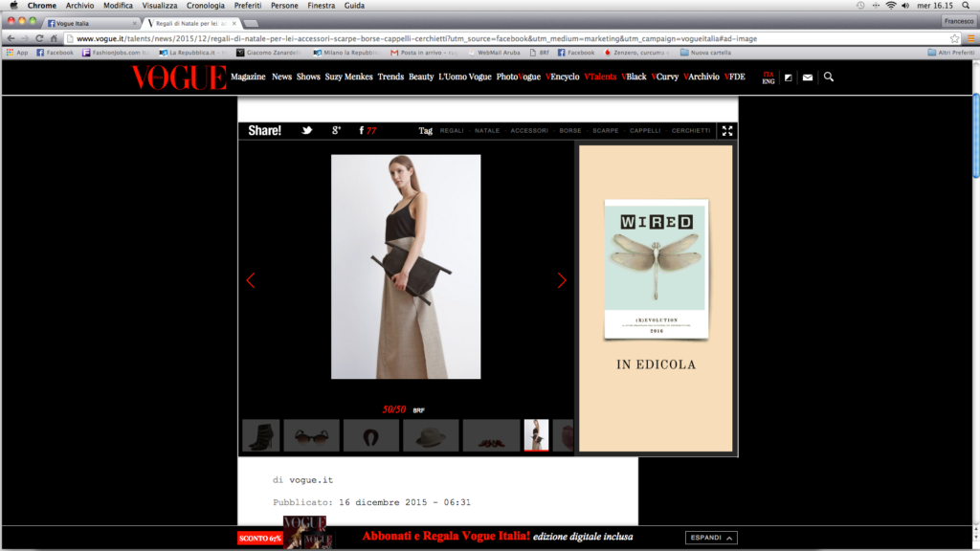
Task: Click SCONTO 67% red badge
Action: point(260,538)
